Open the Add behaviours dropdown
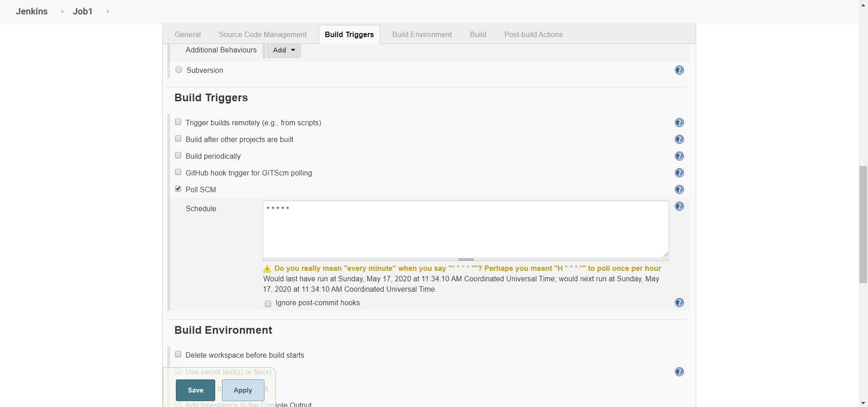Image resolution: width=868 pixels, height=407 pixels. [283, 50]
